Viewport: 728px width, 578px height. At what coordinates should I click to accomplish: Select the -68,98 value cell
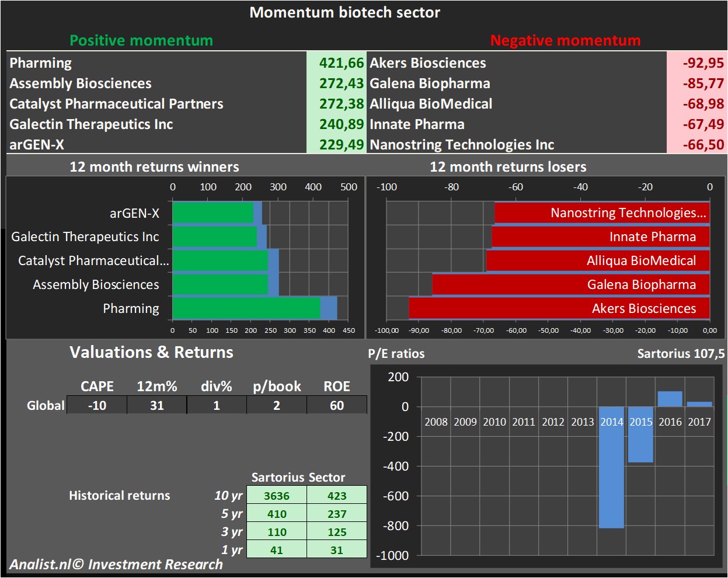696,103
